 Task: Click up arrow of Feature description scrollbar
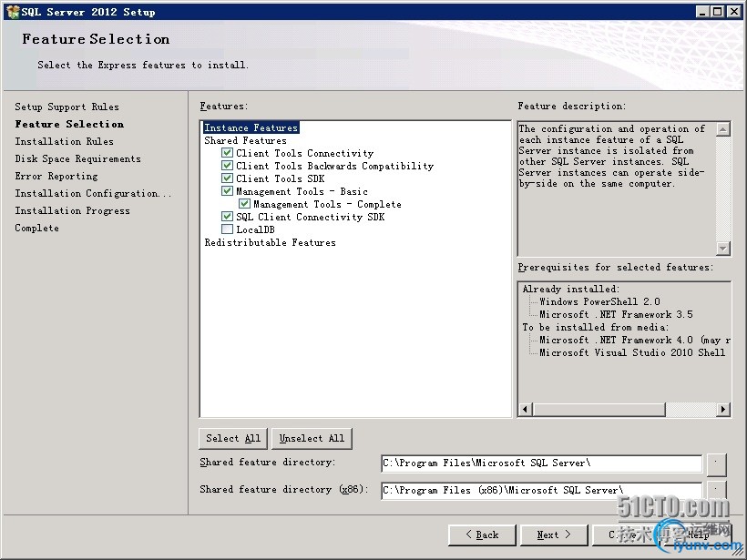(723, 129)
